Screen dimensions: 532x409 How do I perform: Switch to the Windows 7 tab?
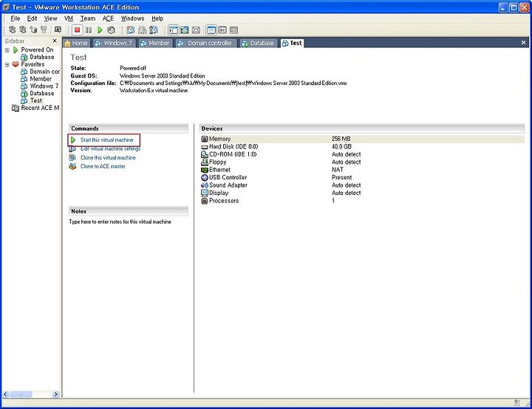pos(115,43)
